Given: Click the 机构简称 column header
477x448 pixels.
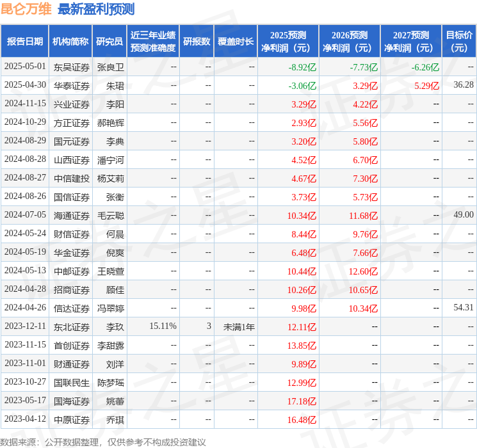Looking at the screenshot, I should [70, 42].
